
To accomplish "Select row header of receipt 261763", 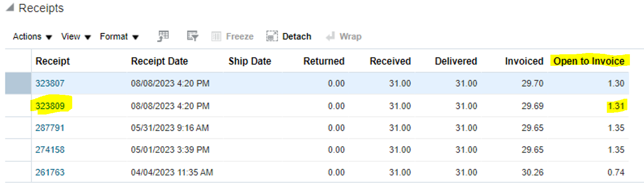I will coord(18,173).
